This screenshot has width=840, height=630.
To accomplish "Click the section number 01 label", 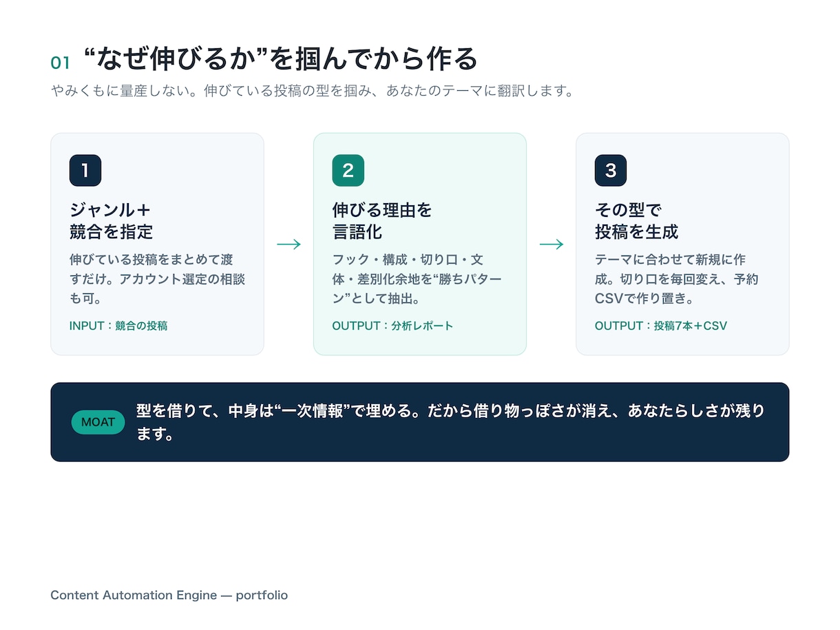I will tap(61, 63).
